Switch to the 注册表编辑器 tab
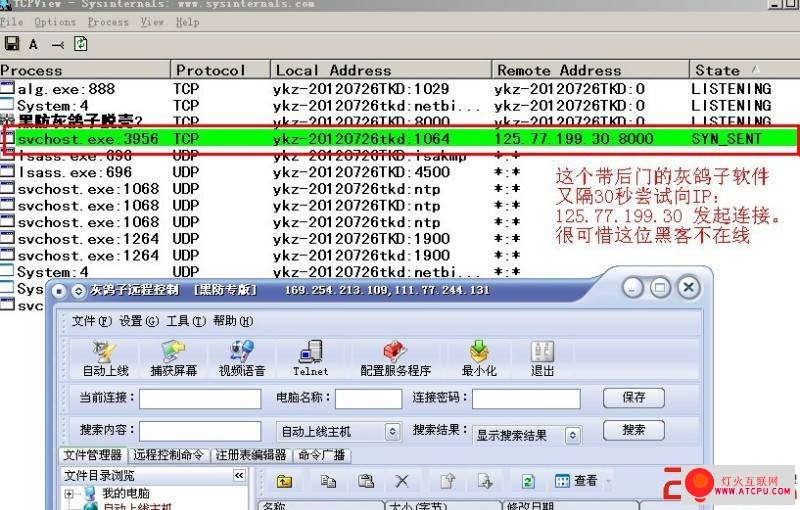 click(x=251, y=455)
